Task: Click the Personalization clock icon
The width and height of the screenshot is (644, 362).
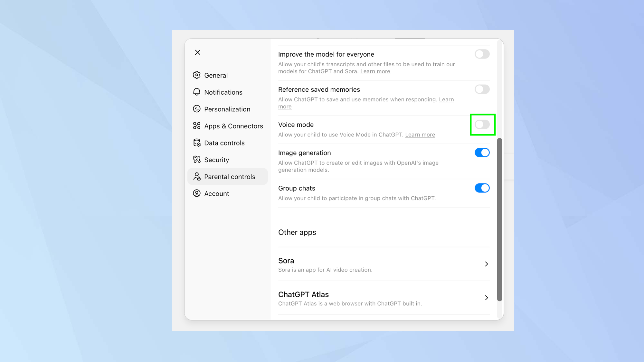Action: 197,109
